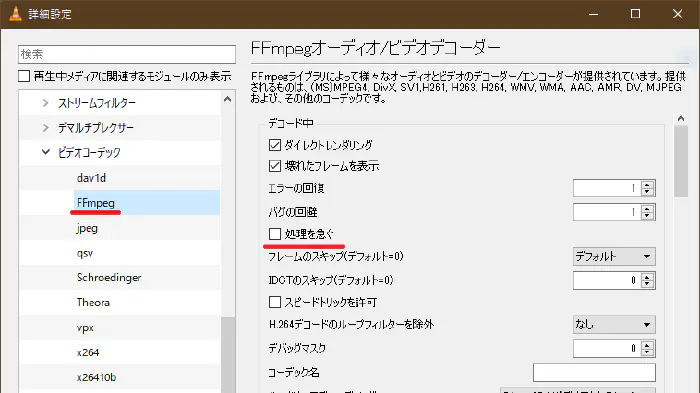The image size is (700, 393).
Task: Uncheck ダイレクトレンダリング checkbox
Action: point(275,145)
